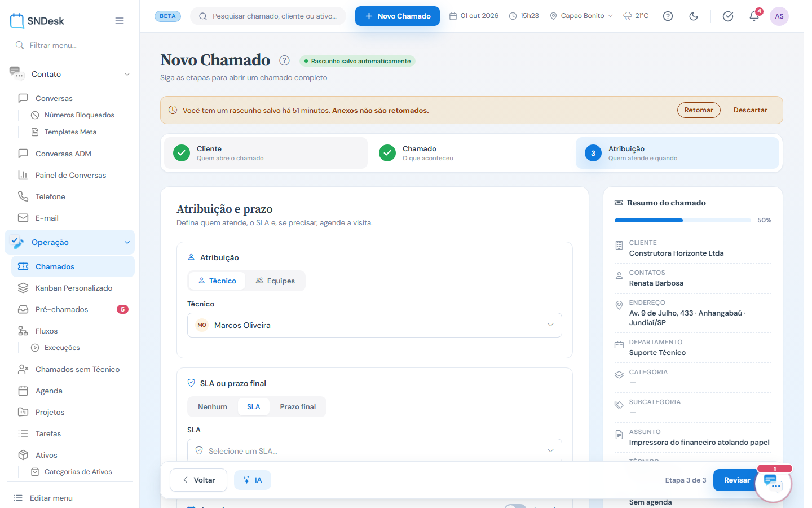Viewport: 812px width, 508px height.
Task: Click Novo Chamado button in header
Action: (398, 16)
